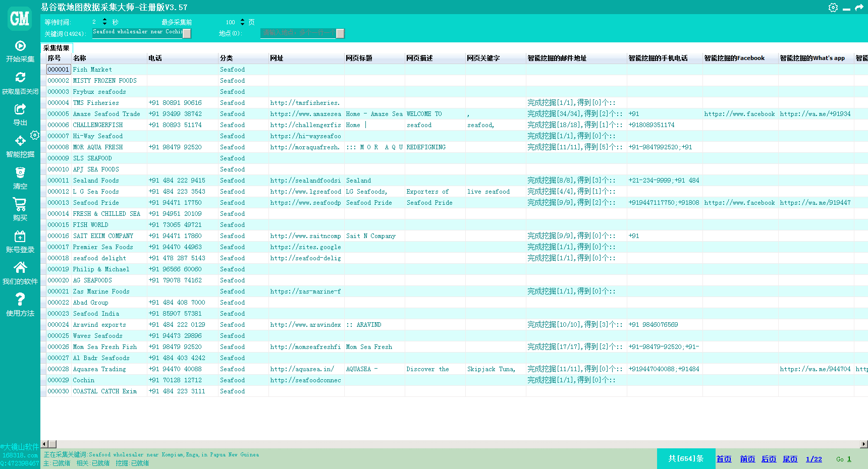Open the 使用方法 help question icon
This screenshot has height=469, width=868.
[20, 300]
